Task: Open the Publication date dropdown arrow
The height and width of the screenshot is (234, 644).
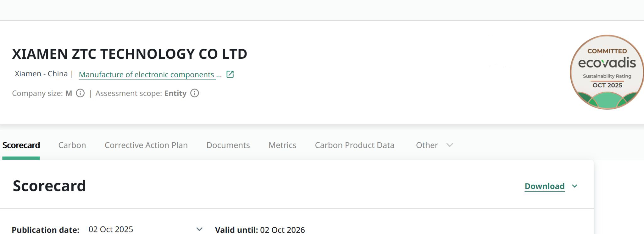Action: tap(199, 229)
